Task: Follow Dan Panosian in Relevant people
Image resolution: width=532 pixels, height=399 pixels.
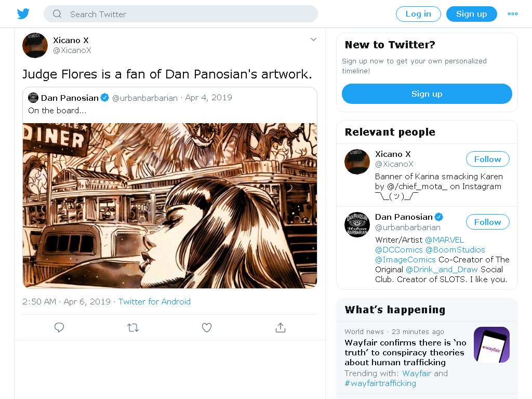Action: pos(487,222)
